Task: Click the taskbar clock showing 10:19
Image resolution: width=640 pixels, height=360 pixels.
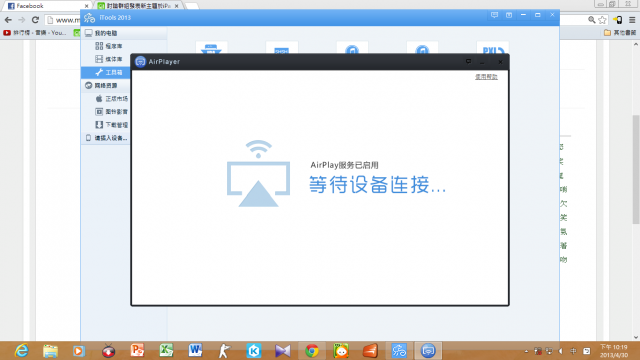Action: 613,351
